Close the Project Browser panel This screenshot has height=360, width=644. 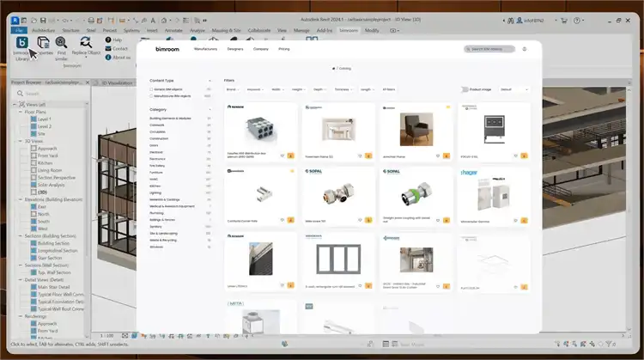click(x=87, y=82)
